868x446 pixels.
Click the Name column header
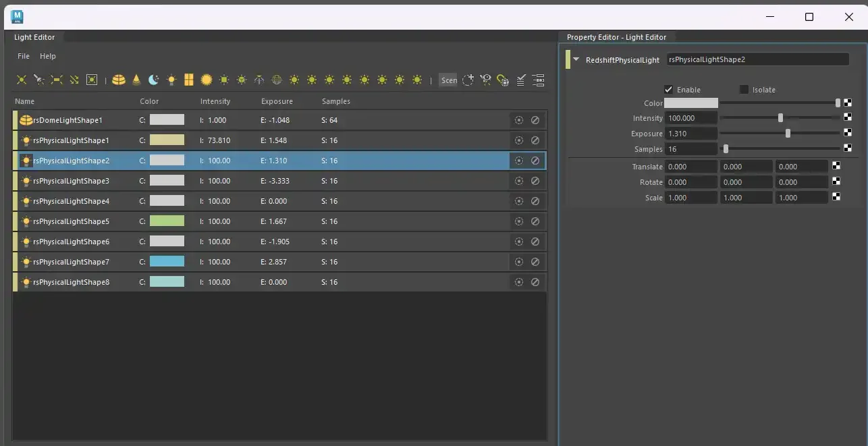(24, 101)
